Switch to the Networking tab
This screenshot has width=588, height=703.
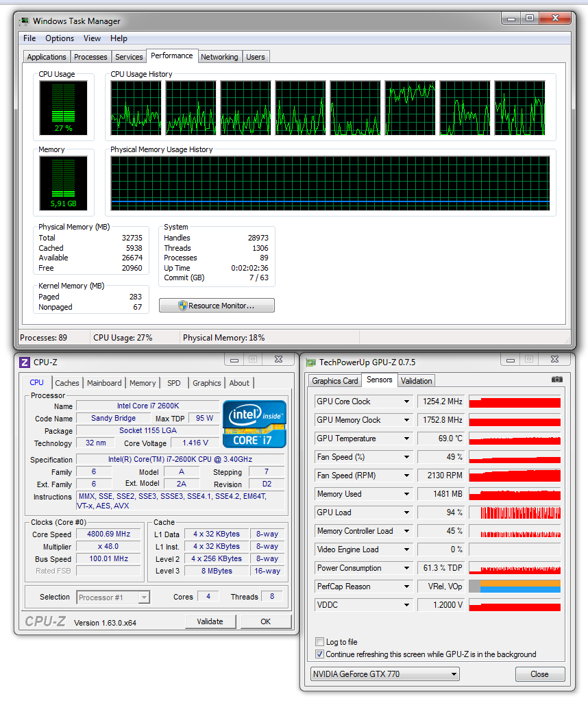(x=219, y=57)
